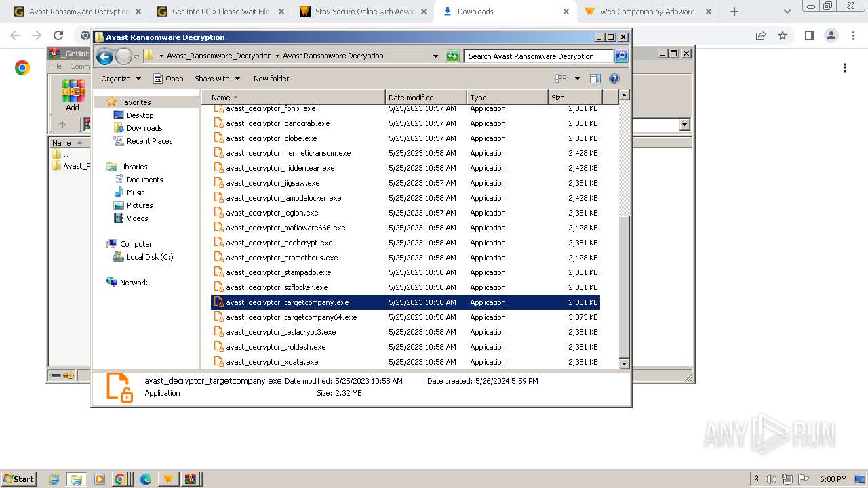This screenshot has height=488, width=868.
Task: Click the Explorer Back navigation arrow
Action: 104,56
